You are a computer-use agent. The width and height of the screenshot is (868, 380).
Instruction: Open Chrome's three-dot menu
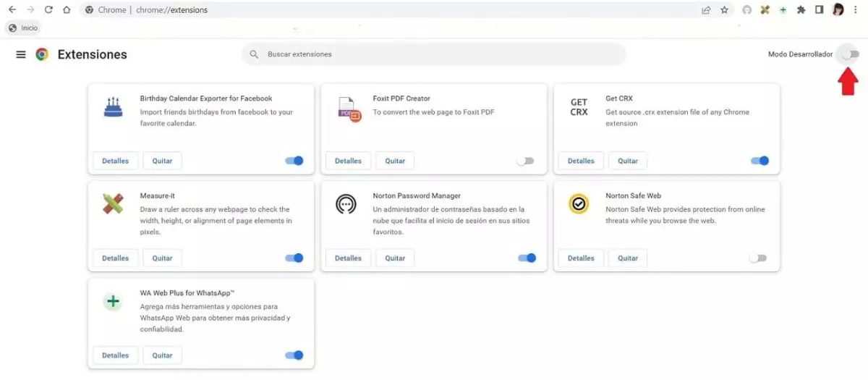pyautogui.click(x=856, y=10)
